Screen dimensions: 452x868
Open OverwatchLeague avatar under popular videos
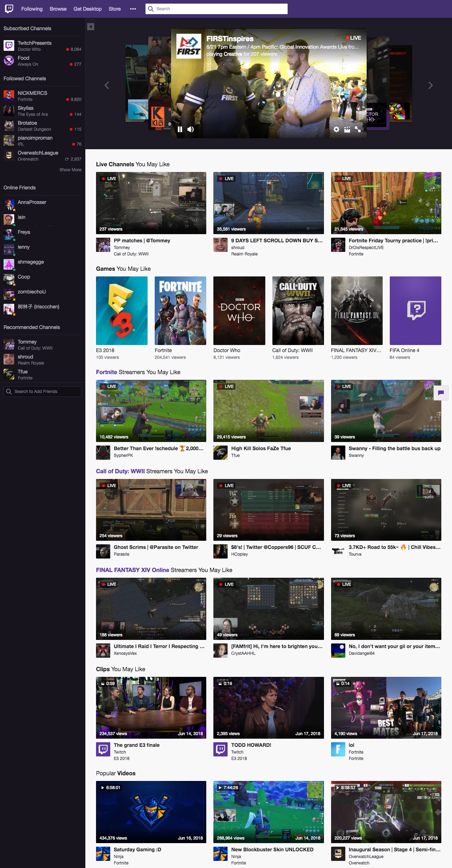(x=338, y=854)
